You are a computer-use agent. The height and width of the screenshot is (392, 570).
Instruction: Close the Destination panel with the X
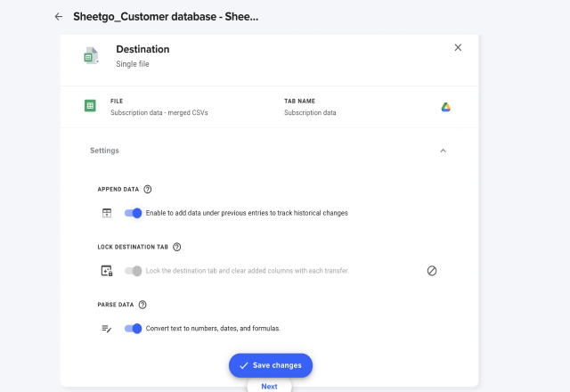tap(458, 47)
